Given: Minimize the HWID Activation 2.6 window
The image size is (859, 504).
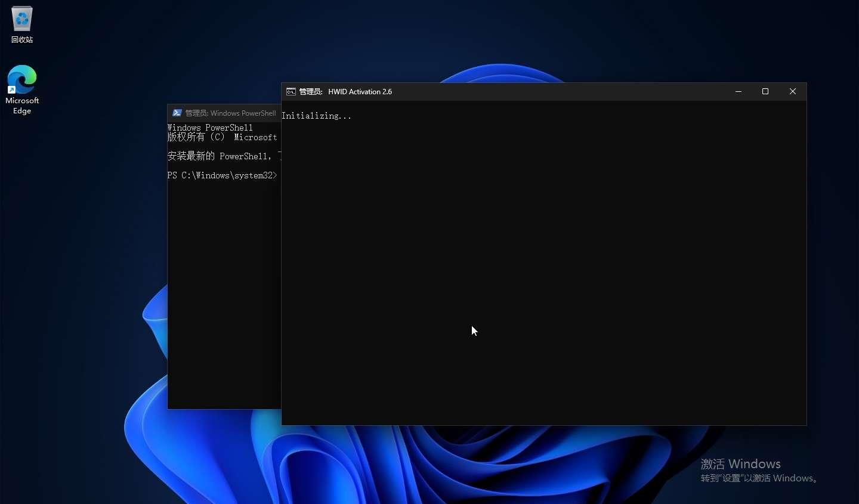Looking at the screenshot, I should click(739, 92).
